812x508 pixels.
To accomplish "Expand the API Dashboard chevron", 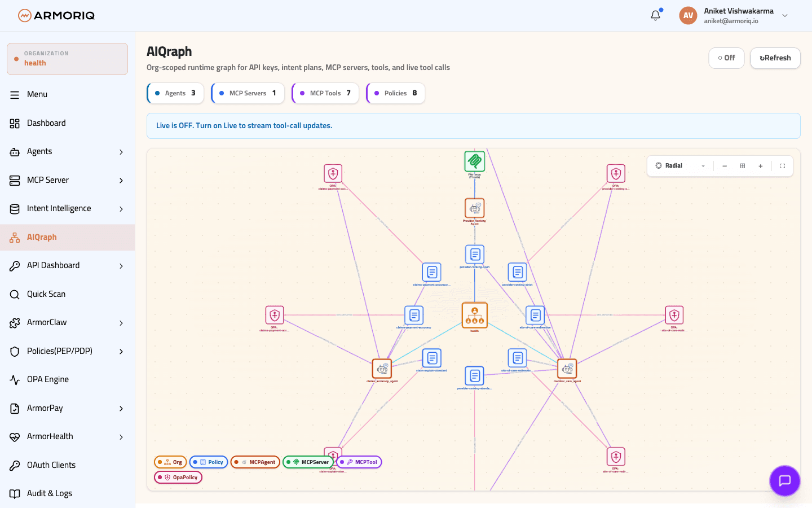I will pos(121,266).
